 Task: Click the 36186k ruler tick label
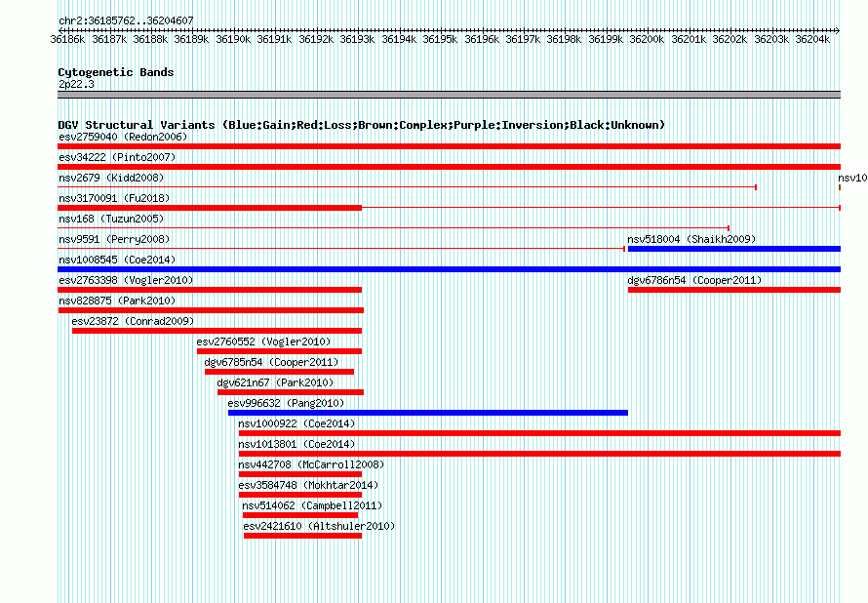click(67, 39)
